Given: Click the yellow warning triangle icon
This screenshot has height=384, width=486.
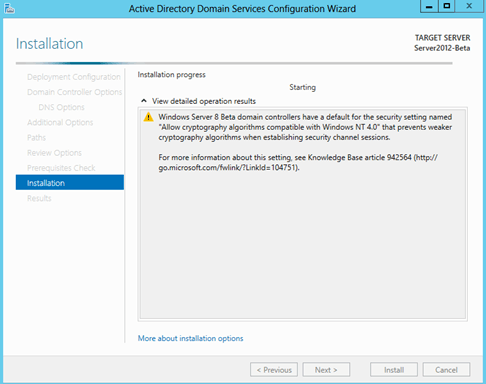Looking at the screenshot, I should pyautogui.click(x=148, y=117).
